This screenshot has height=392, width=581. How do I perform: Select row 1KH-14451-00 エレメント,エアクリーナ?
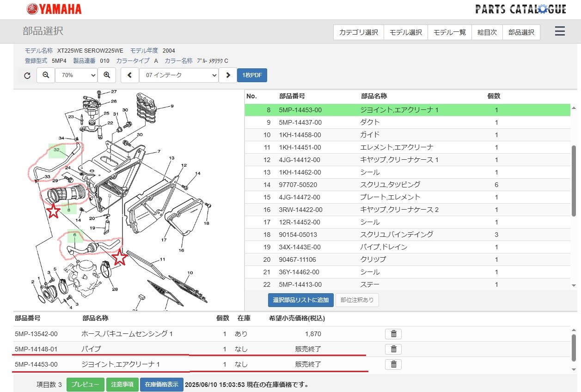pyautogui.click(x=407, y=147)
